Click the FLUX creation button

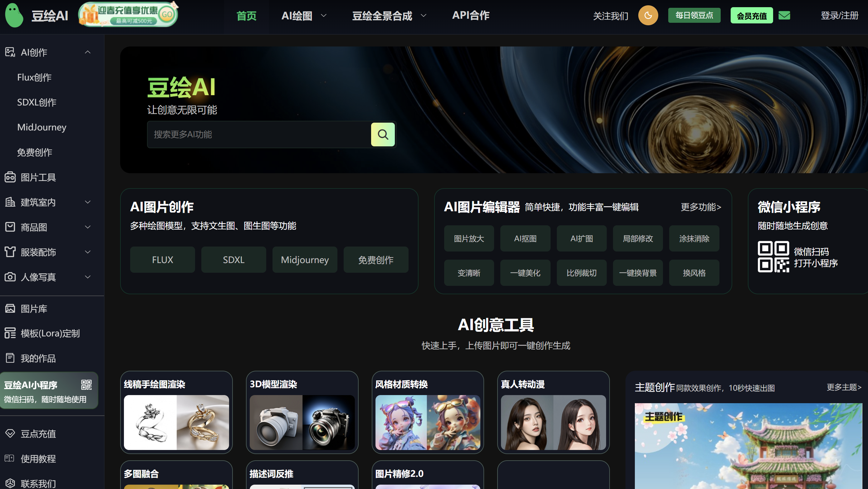click(x=162, y=260)
